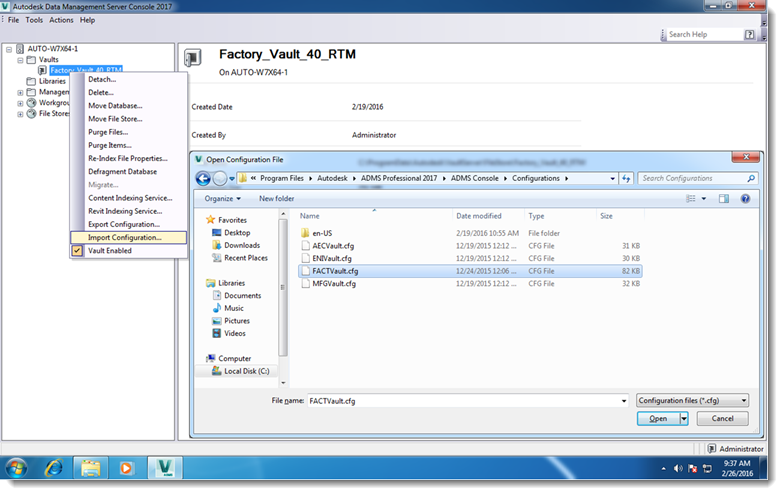Open the File menu
Screen dimensions: 783x495
click(13, 20)
